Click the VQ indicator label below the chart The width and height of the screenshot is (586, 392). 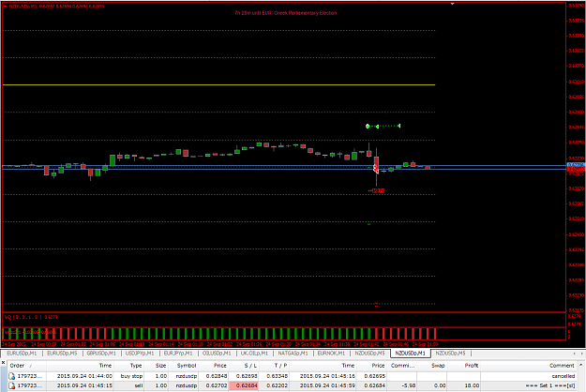31,317
